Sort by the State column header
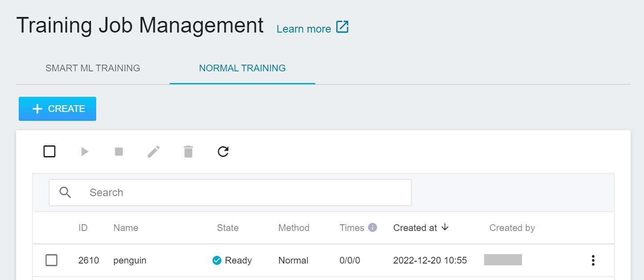This screenshot has height=280, width=644. (x=228, y=228)
